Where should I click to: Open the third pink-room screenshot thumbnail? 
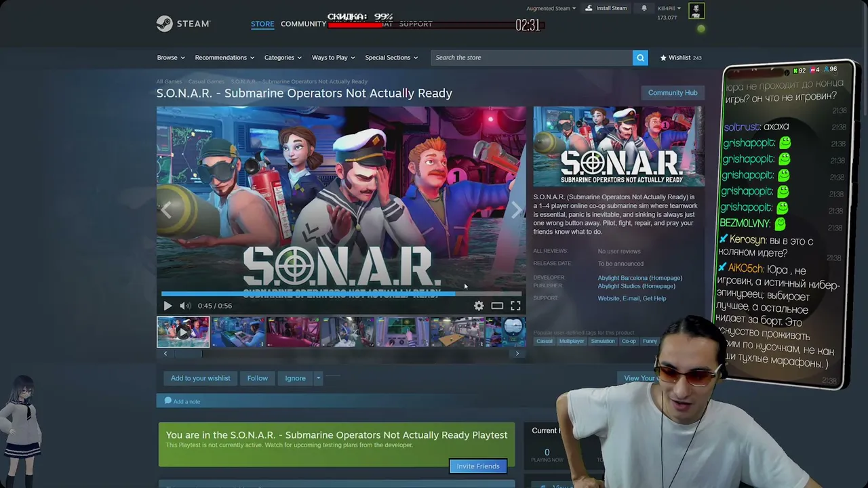tap(293, 332)
